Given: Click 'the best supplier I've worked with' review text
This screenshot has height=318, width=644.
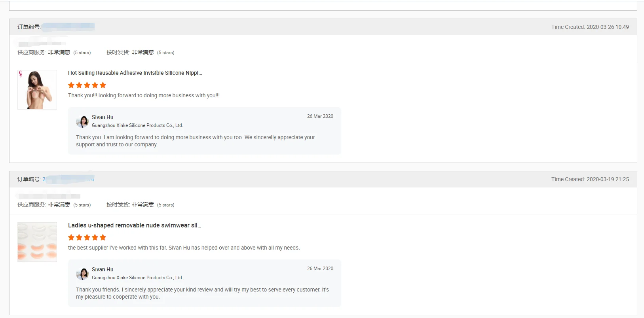Looking at the screenshot, I should click(184, 248).
